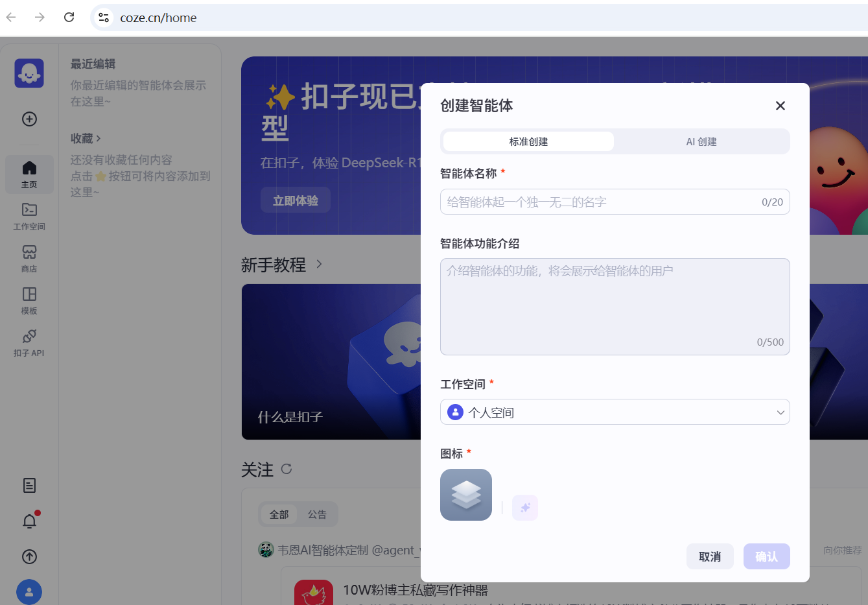Click the 智能体名称 input field

(x=615, y=202)
